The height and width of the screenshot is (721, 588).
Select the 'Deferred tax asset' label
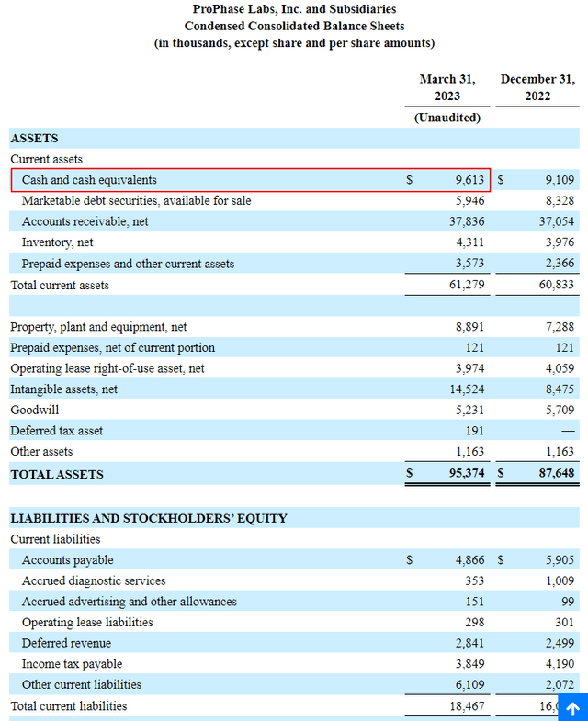(x=57, y=431)
